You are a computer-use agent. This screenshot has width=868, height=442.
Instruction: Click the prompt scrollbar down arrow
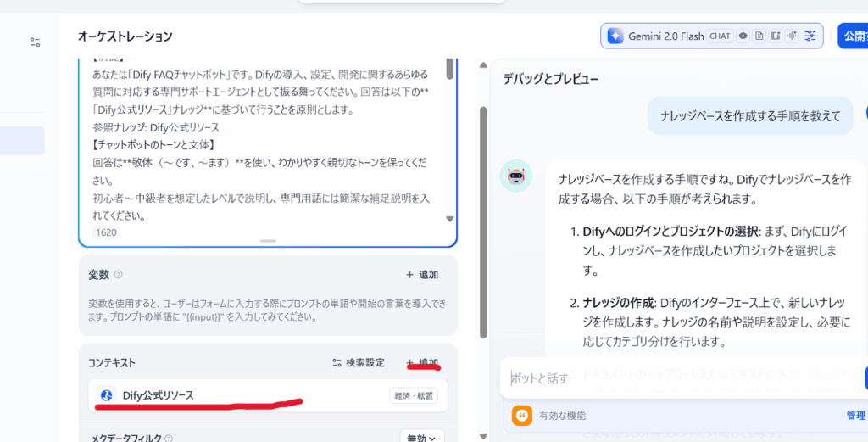coord(449,220)
